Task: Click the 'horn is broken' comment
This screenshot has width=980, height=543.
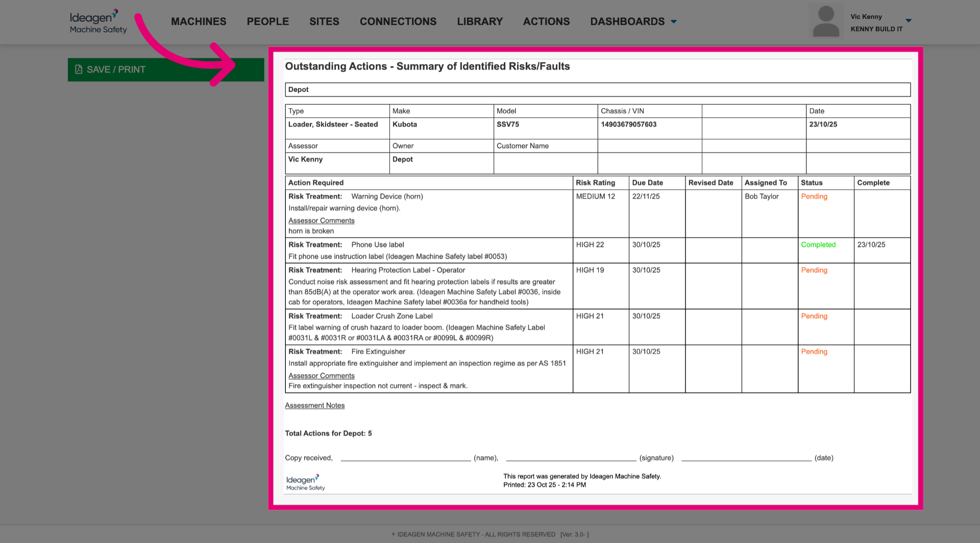Action: coord(311,231)
